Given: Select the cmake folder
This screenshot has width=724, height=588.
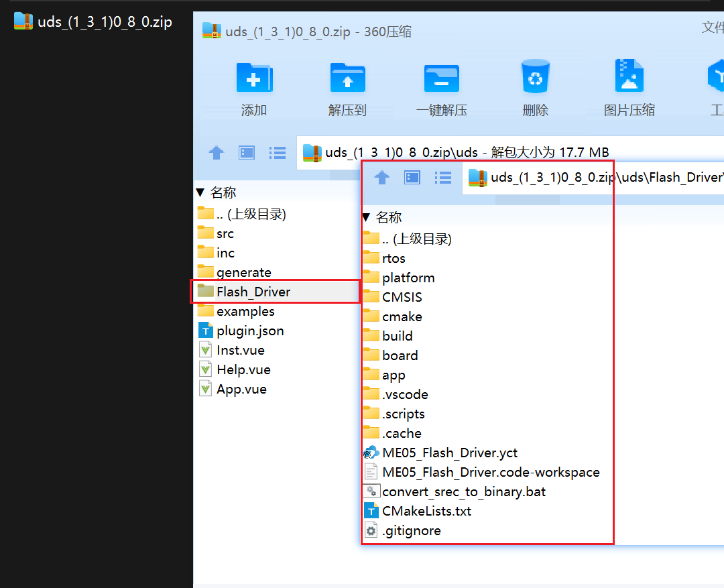Looking at the screenshot, I should [x=392, y=316].
